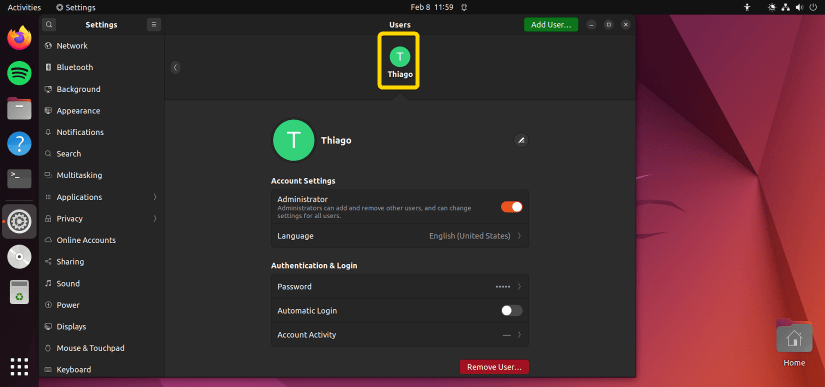The width and height of the screenshot is (825, 387).
Task: Enable the Automatic Login switch
Action: (x=511, y=311)
